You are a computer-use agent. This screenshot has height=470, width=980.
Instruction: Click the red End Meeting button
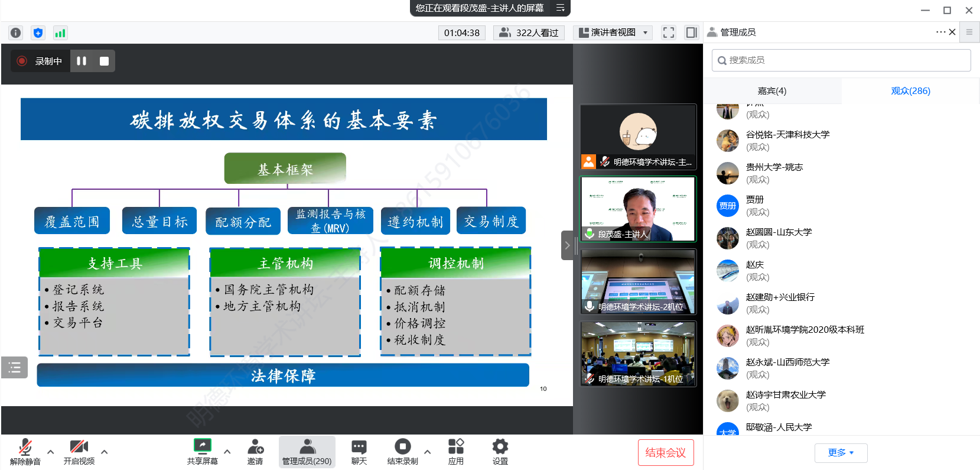(x=665, y=453)
